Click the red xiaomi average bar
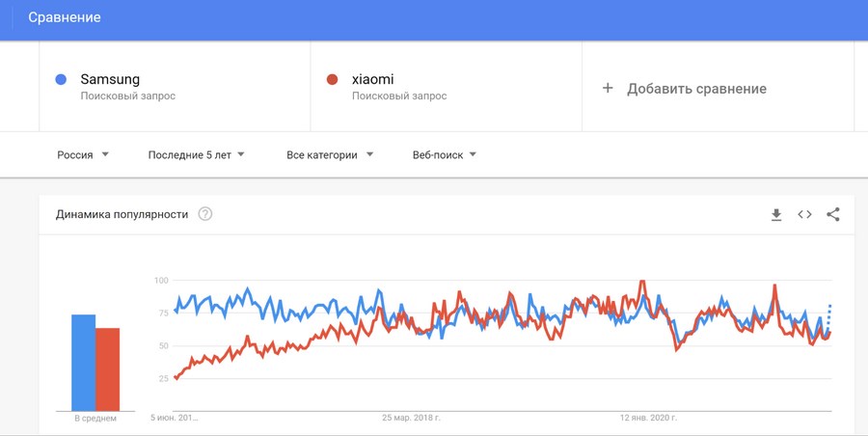The width and height of the screenshot is (868, 436). click(107, 369)
